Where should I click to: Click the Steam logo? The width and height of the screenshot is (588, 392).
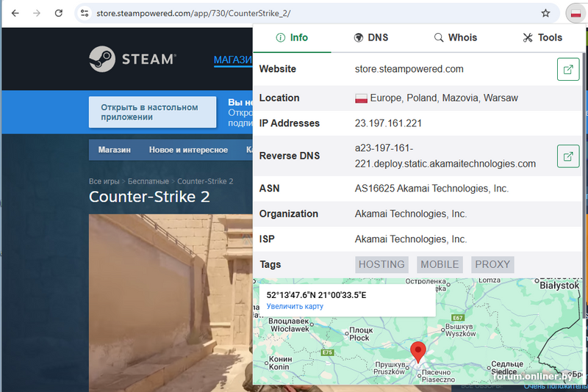(x=132, y=59)
